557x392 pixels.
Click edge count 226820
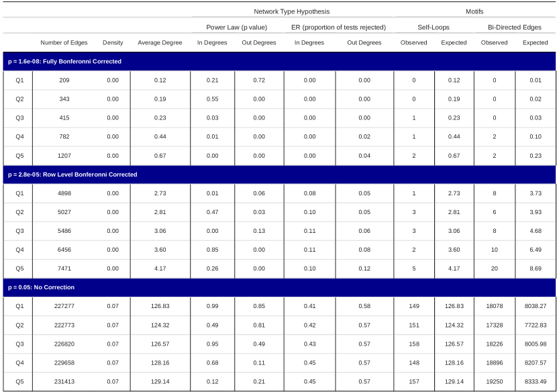[x=64, y=344]
